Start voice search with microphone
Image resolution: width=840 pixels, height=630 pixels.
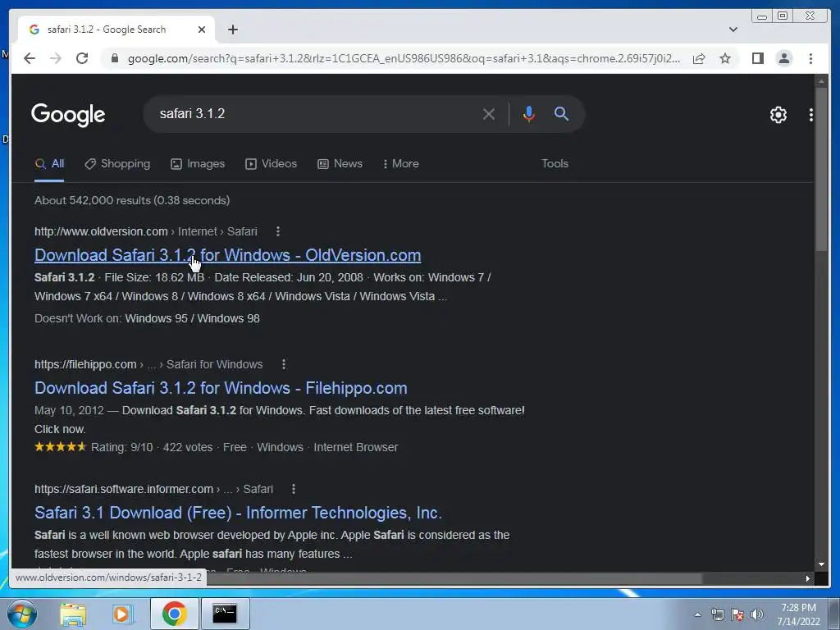coord(529,114)
